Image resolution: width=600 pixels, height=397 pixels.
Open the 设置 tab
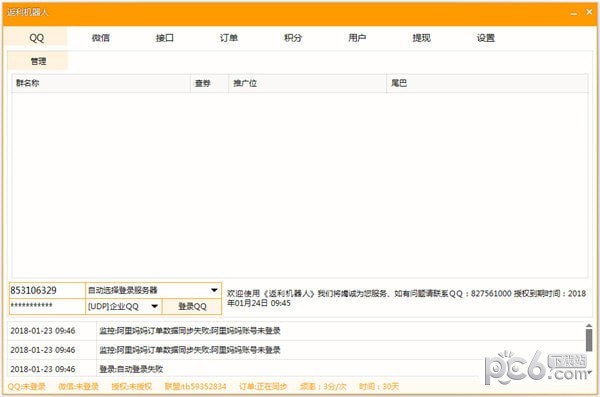pyautogui.click(x=486, y=38)
